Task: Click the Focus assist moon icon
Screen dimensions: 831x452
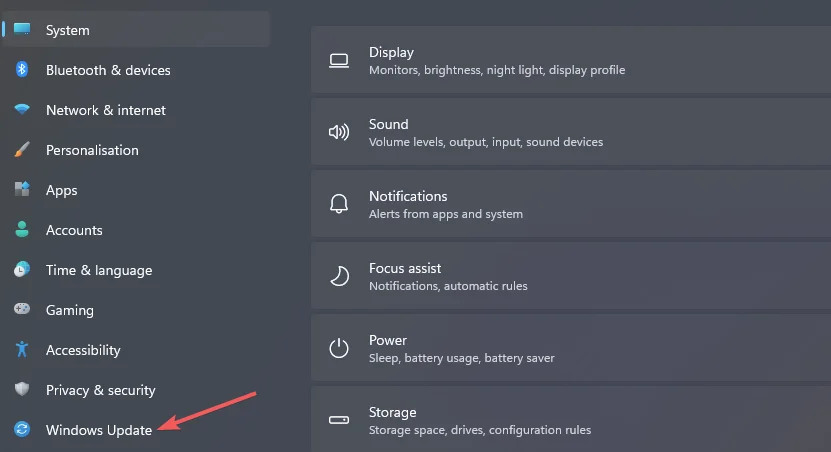Action: 339,276
